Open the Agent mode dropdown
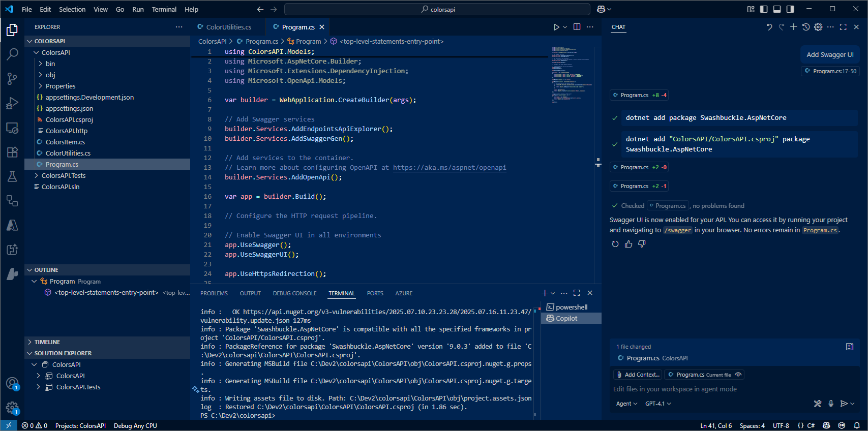The width and height of the screenshot is (868, 431). (626, 404)
